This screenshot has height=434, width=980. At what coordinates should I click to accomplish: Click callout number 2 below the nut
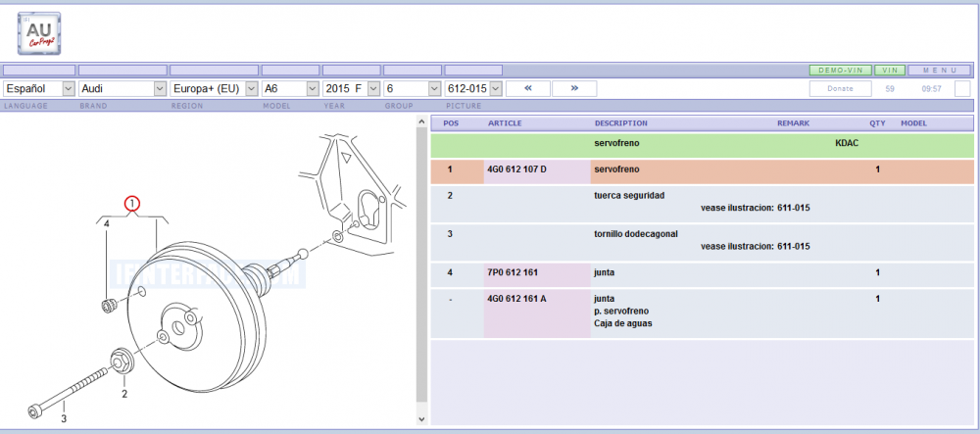[x=124, y=394]
